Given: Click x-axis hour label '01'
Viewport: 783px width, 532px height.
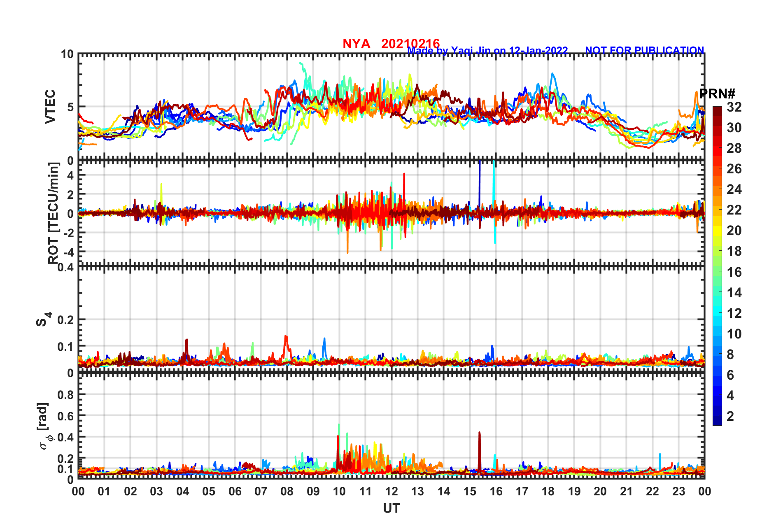Looking at the screenshot, I should [x=104, y=491].
